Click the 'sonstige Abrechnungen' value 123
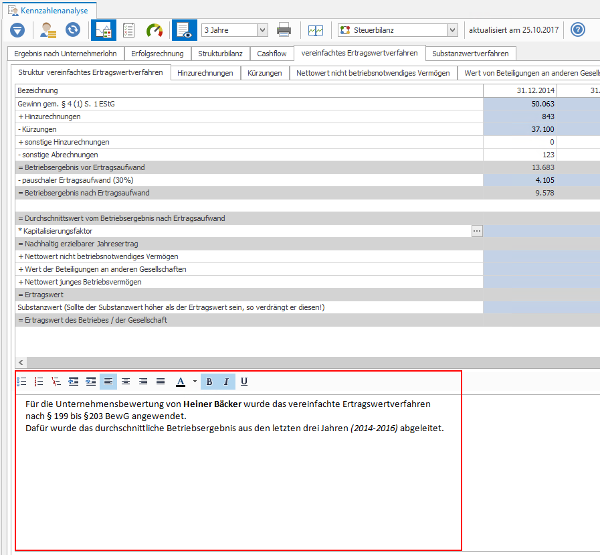The image size is (600, 555). [520, 155]
